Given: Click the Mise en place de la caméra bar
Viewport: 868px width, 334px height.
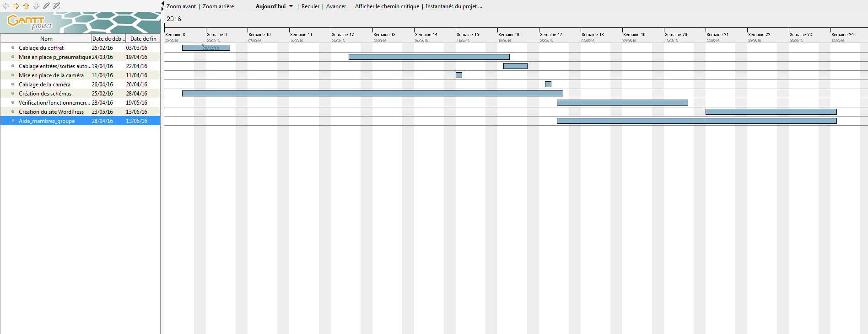Looking at the screenshot, I should coord(458,75).
